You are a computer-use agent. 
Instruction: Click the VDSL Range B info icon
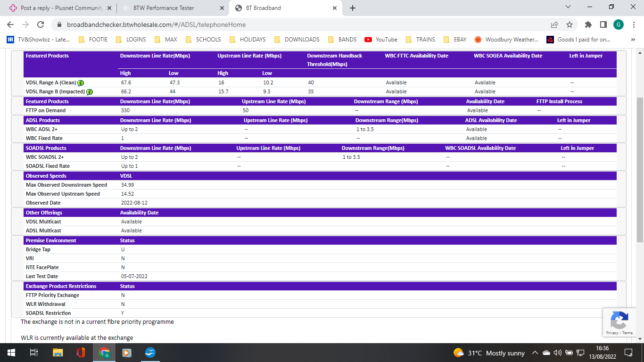click(90, 92)
